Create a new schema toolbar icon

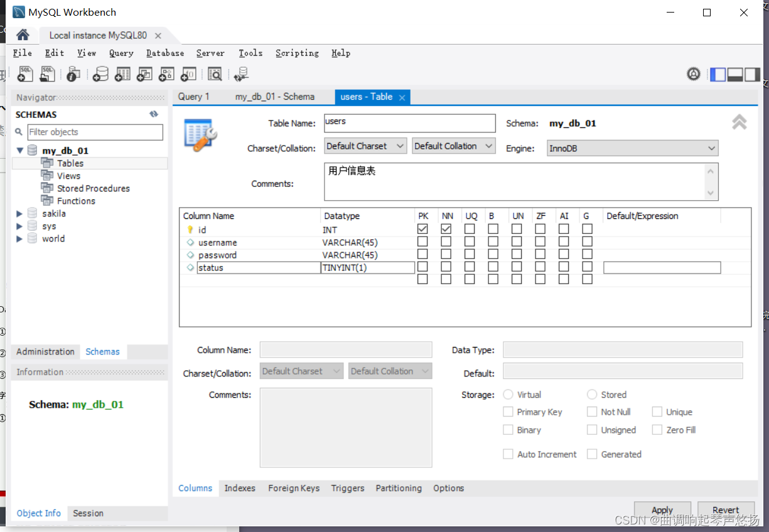pos(100,74)
